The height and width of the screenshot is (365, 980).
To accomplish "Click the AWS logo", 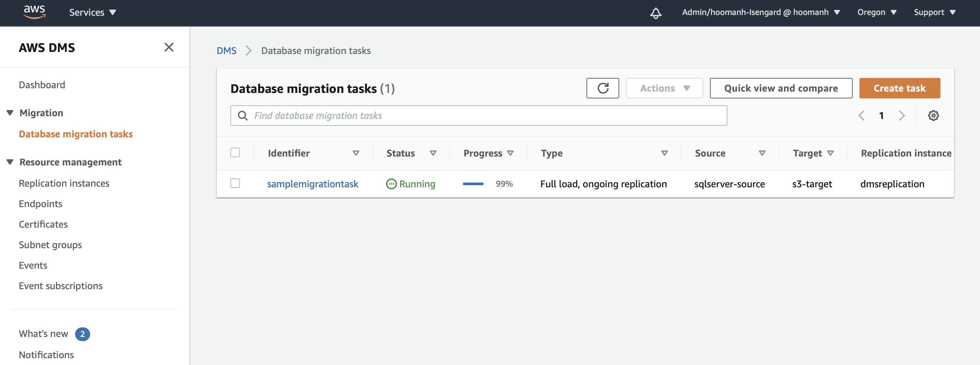I will pos(34,12).
